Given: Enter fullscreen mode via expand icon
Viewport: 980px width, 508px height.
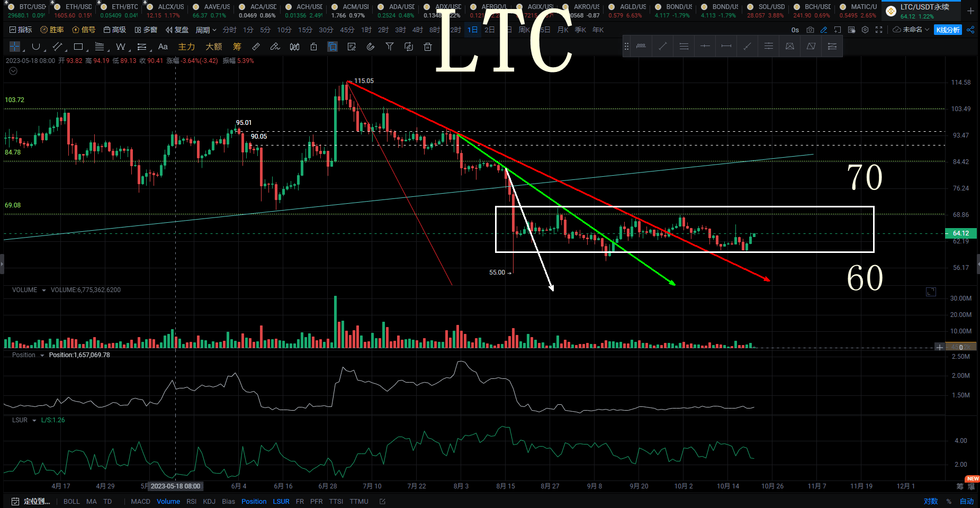Looking at the screenshot, I should click(879, 30).
